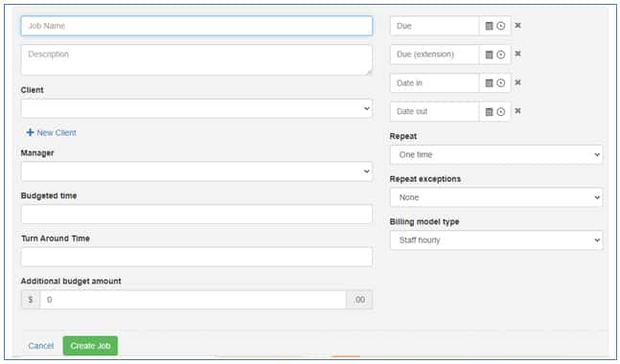The height and width of the screenshot is (364, 620).
Task: Open the Manager dropdown
Action: pos(196,171)
